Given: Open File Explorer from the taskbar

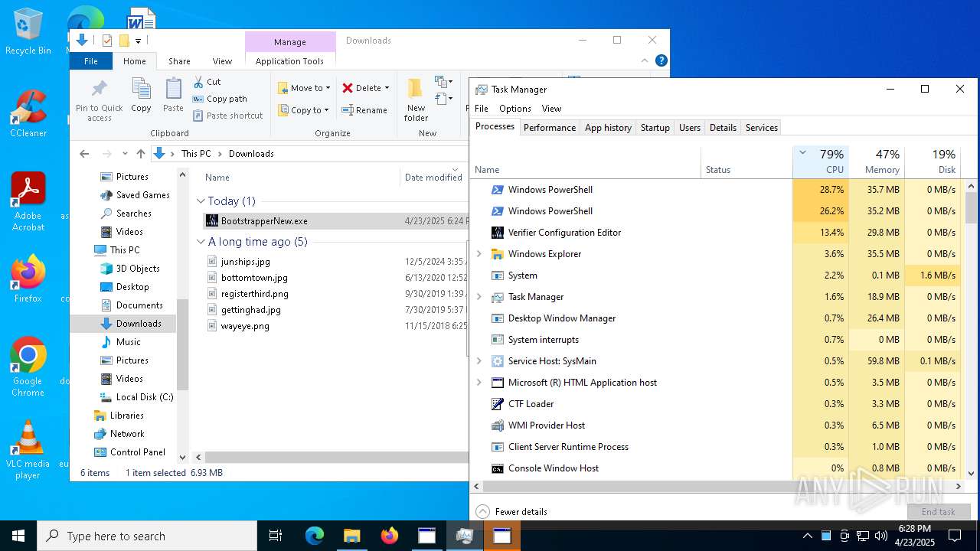Looking at the screenshot, I should coord(351,536).
